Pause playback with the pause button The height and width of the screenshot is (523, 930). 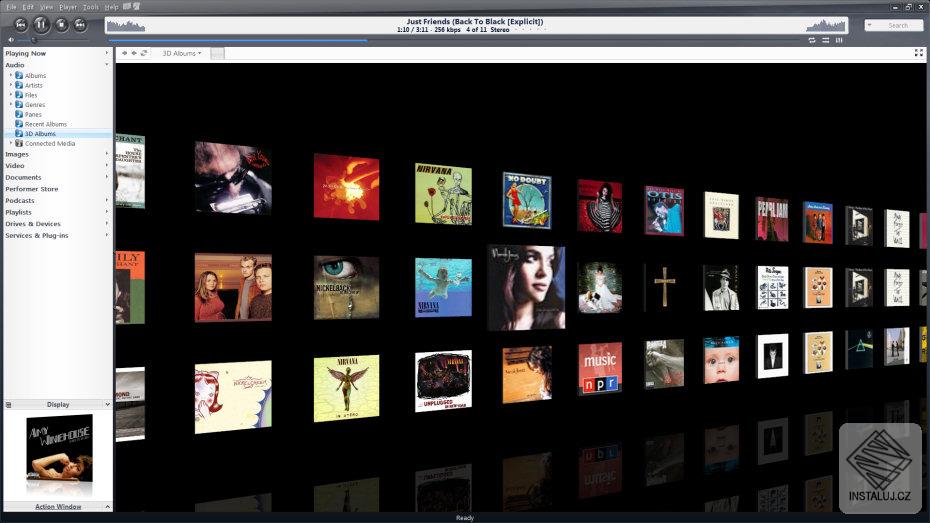pos(41,24)
